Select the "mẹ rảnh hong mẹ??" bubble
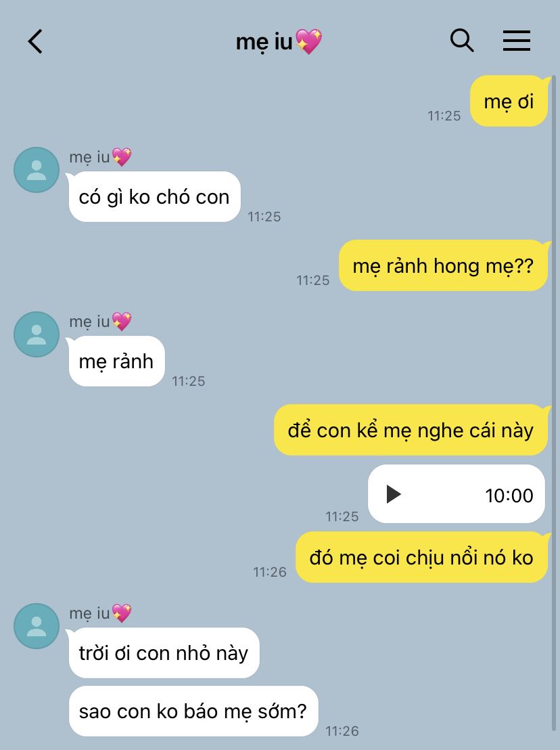The width and height of the screenshot is (560, 750). click(443, 265)
